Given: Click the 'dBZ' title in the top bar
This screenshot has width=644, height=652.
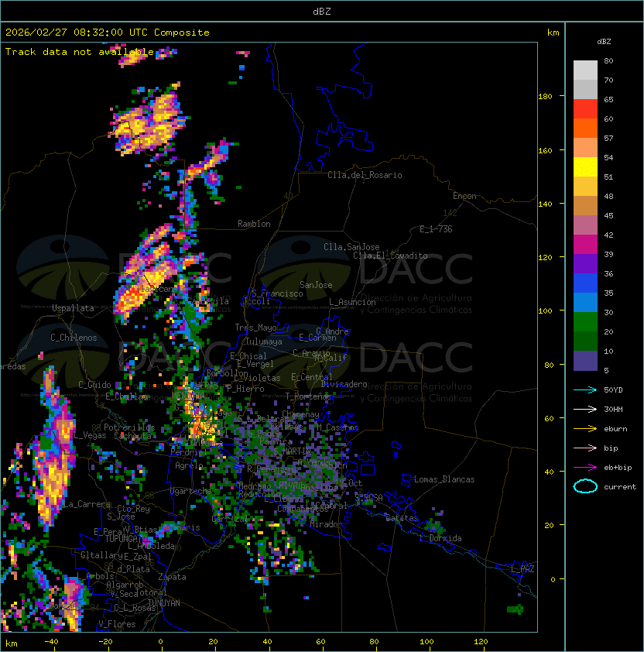Looking at the screenshot, I should point(322,12).
